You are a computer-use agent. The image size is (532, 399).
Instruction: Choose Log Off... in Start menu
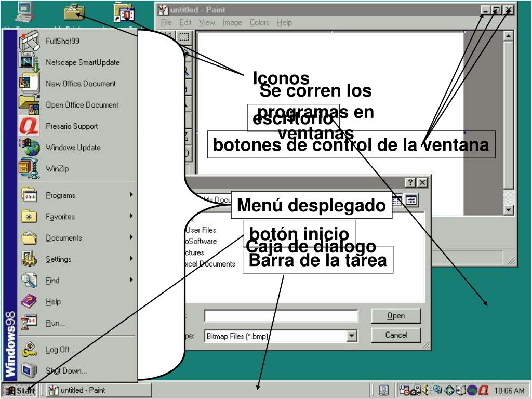pos(77,350)
